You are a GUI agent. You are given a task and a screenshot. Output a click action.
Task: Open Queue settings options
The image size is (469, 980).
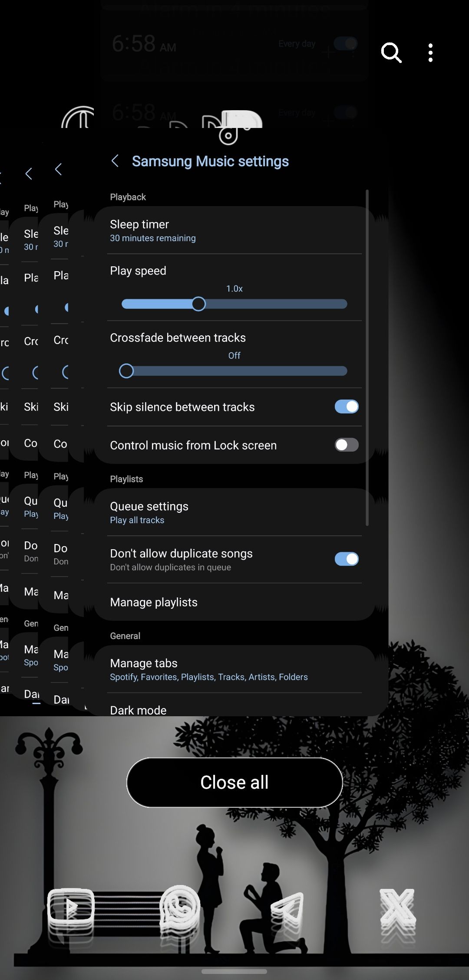tap(234, 512)
